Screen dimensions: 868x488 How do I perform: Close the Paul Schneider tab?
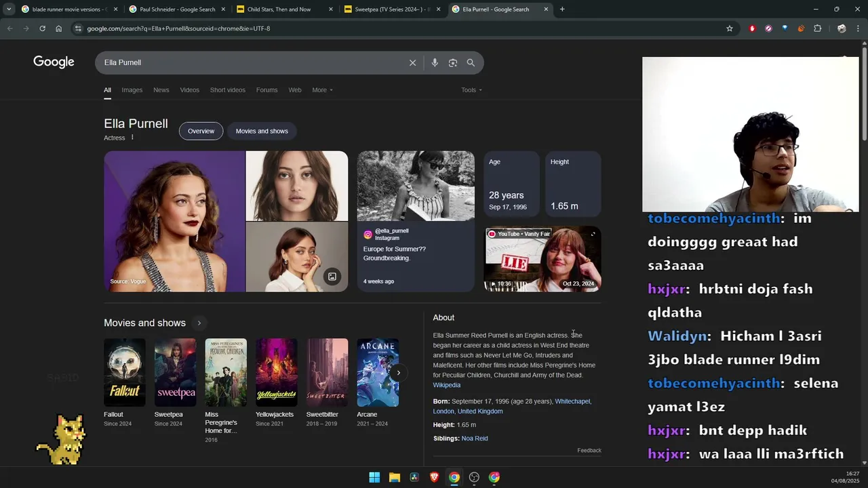pos(223,9)
